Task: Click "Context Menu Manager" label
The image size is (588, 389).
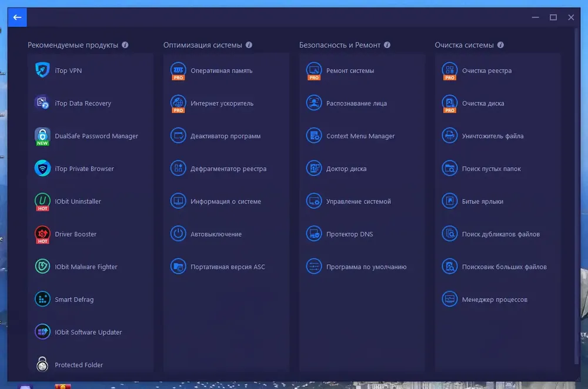Action: (x=360, y=136)
